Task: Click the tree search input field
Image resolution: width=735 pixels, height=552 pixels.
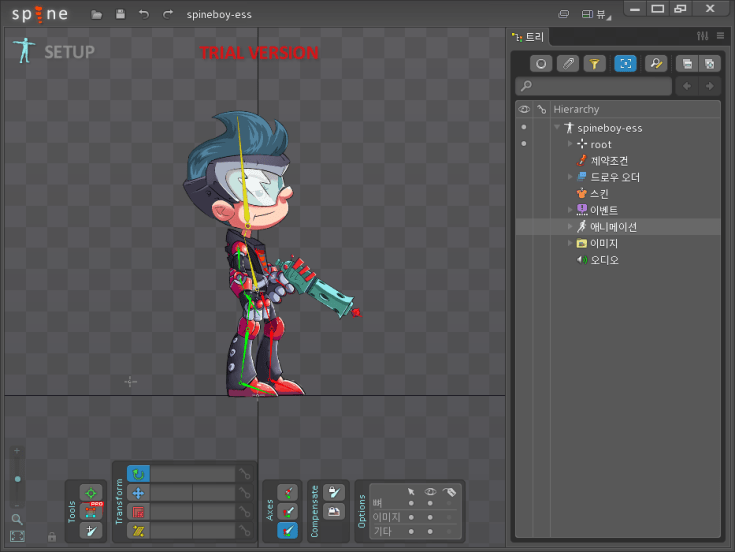Action: coord(594,87)
